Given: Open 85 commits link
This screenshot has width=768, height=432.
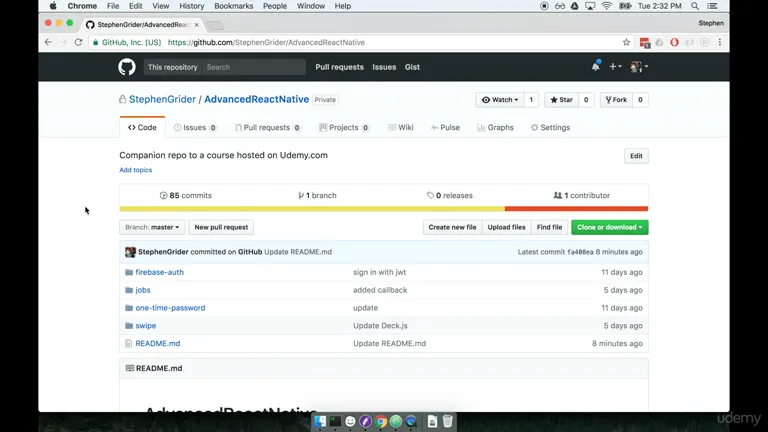Looking at the screenshot, I should pos(186,195).
